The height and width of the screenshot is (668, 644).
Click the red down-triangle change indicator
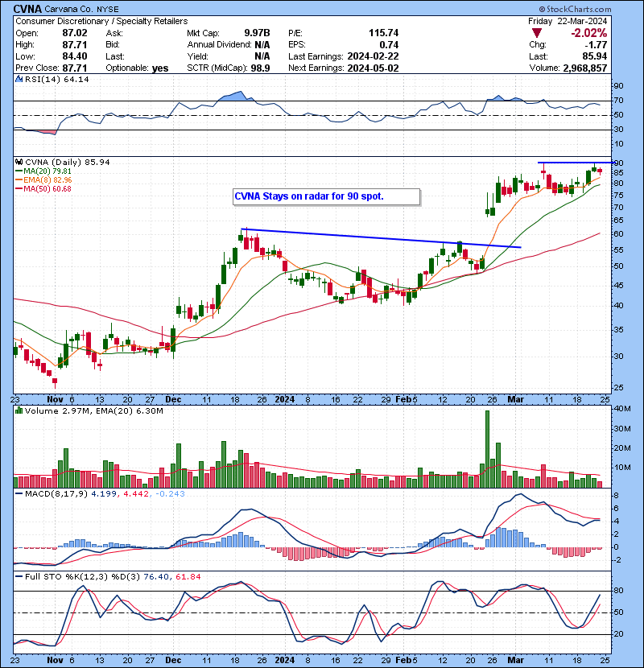tap(537, 33)
